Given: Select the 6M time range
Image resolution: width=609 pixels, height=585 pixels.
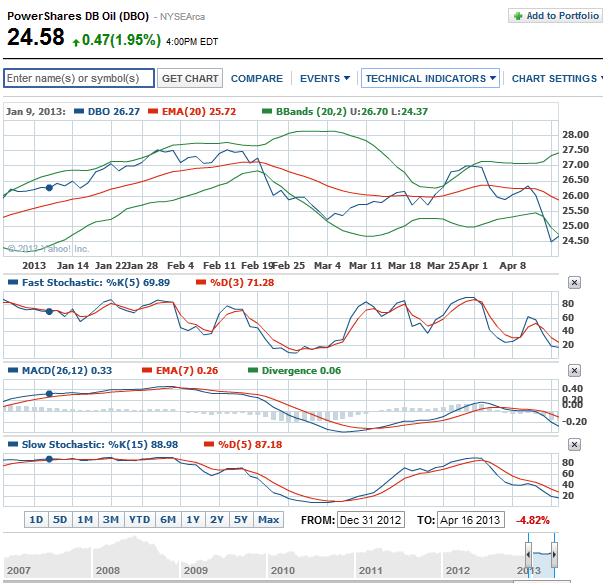Looking at the screenshot, I should [168, 519].
